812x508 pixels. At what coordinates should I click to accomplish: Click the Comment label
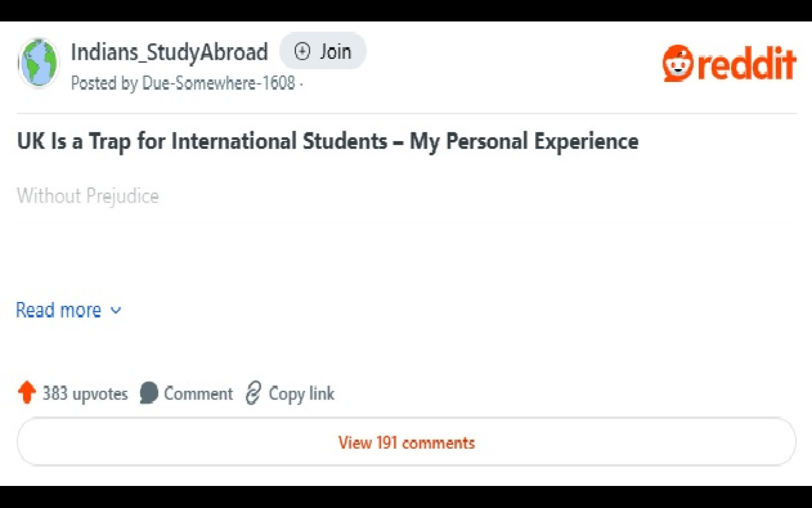pos(198,394)
